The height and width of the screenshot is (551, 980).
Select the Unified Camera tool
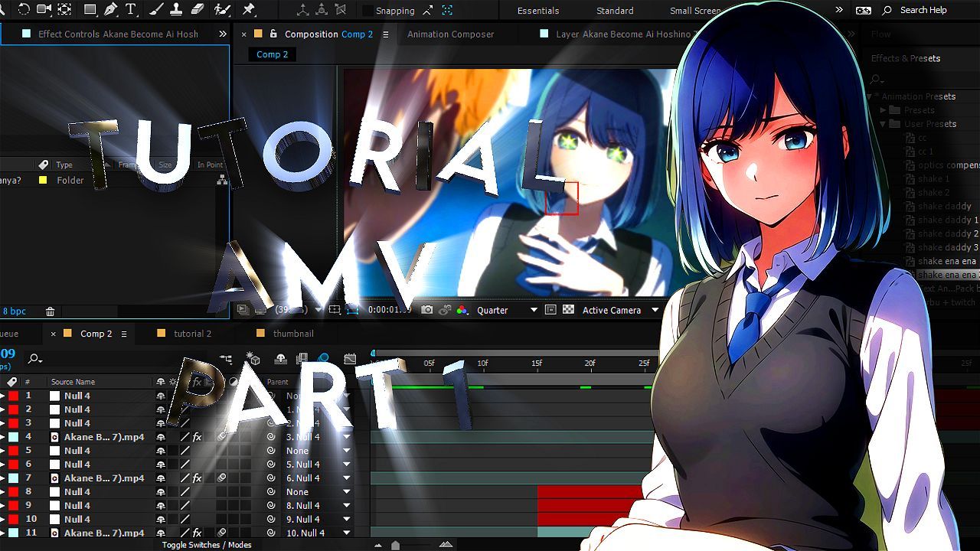pyautogui.click(x=44, y=10)
